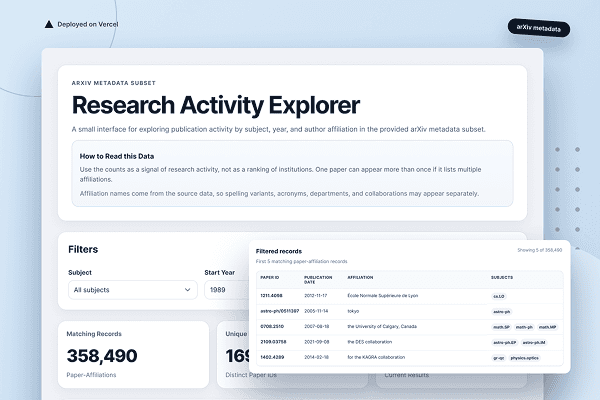The width and height of the screenshot is (600, 400).
Task: Click the astro-ph.IM subject tag
Action: pyautogui.click(x=533, y=343)
